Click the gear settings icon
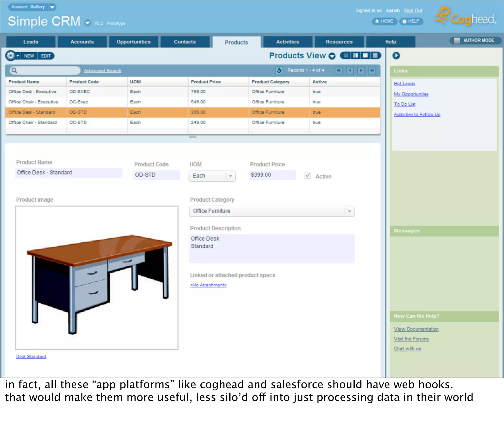 tap(11, 56)
